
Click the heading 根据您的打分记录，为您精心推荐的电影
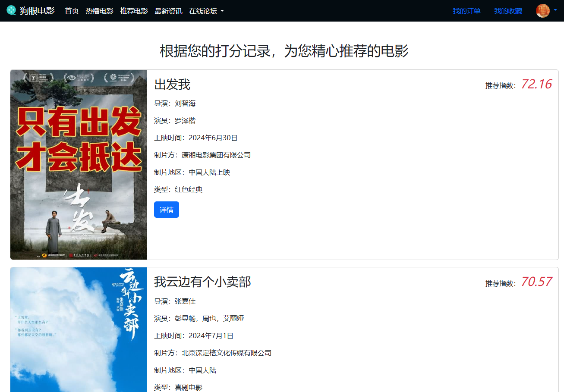(x=284, y=51)
